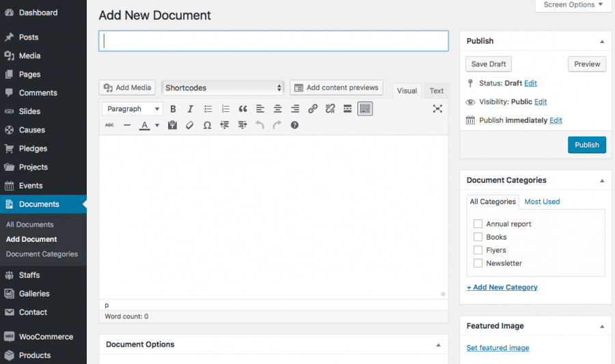Check the Flyers category
615x364 pixels.
(x=478, y=250)
